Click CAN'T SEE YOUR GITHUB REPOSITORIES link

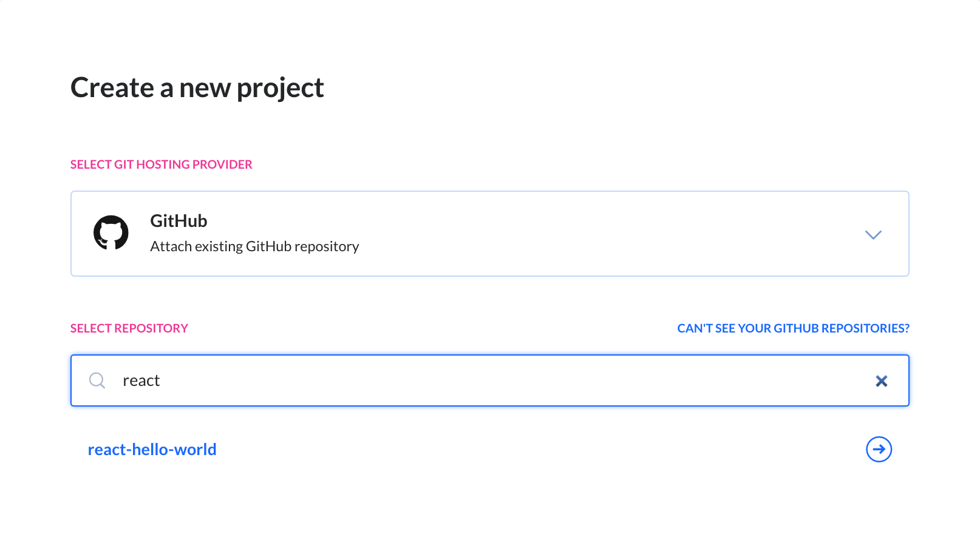(793, 328)
